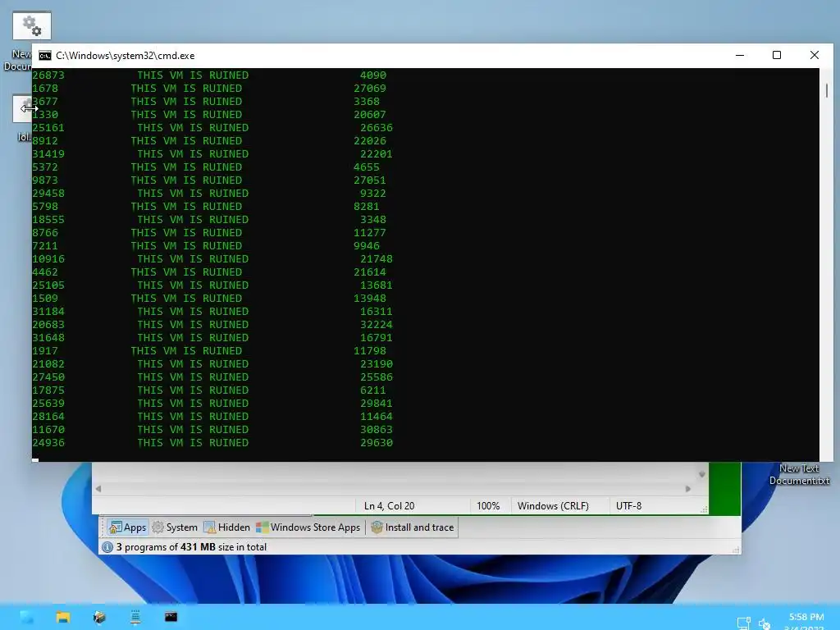Screen dimensions: 840x630
Task: Minimize the cmd.exe window
Action: (x=740, y=55)
